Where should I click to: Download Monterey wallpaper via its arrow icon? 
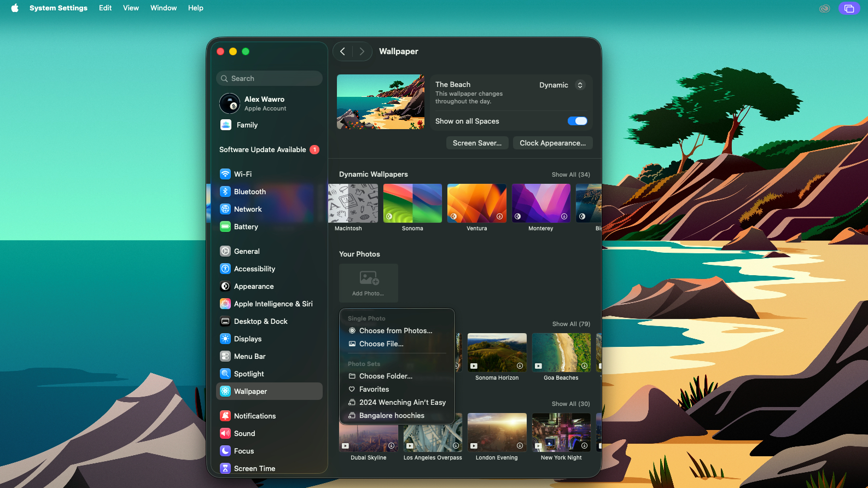564,217
